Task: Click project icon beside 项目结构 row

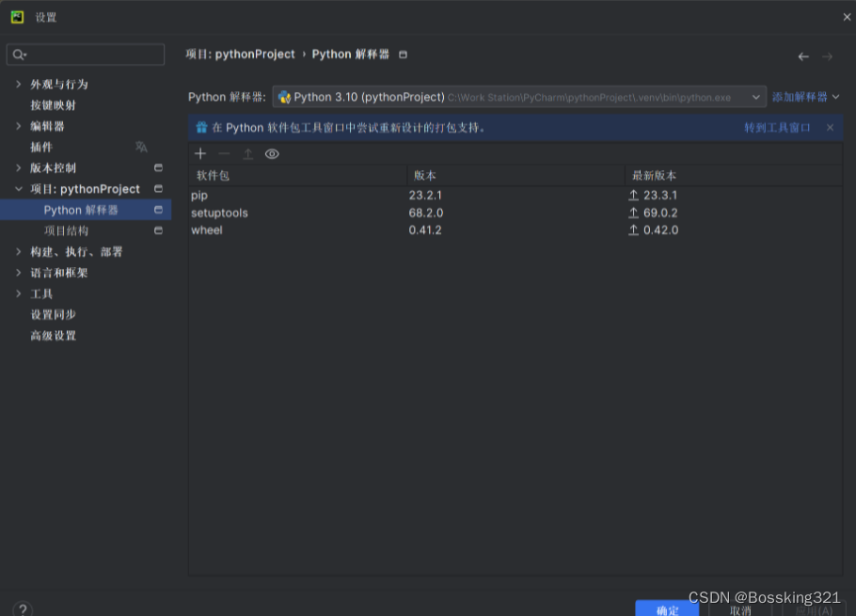Action: (158, 230)
